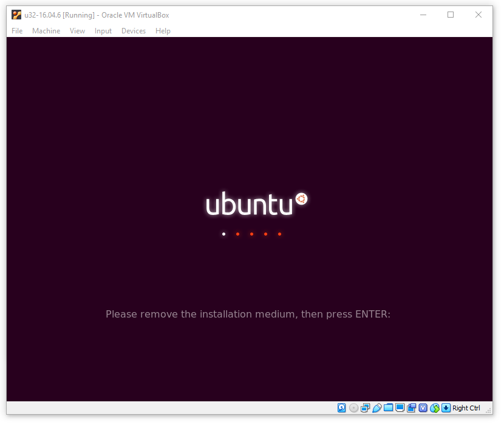Click the window resize grip in corner

489,412
